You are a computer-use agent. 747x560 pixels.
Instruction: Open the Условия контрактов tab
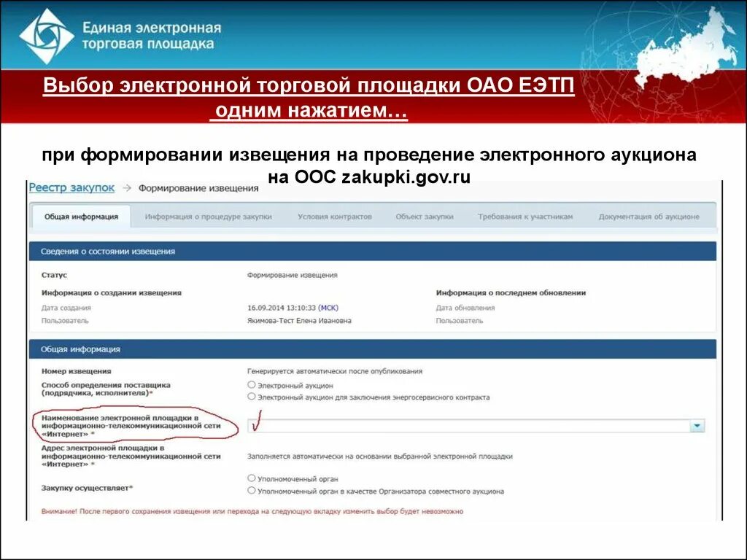334,217
